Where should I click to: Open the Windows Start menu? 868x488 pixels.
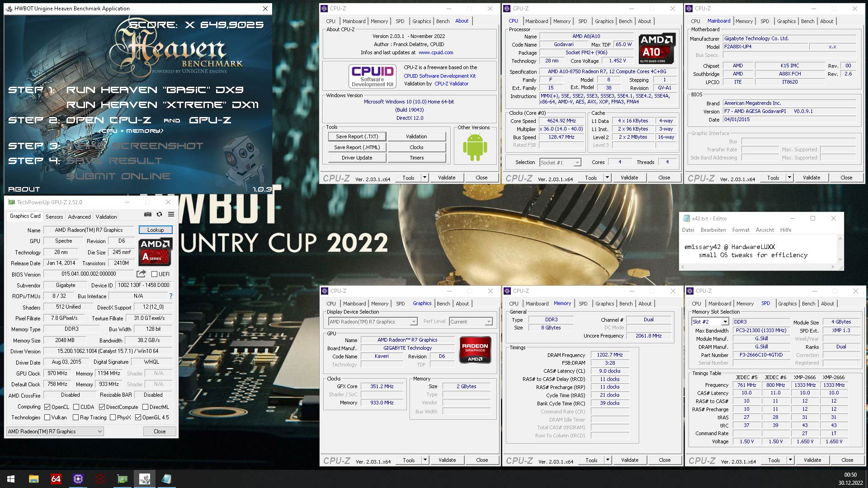(x=11, y=479)
